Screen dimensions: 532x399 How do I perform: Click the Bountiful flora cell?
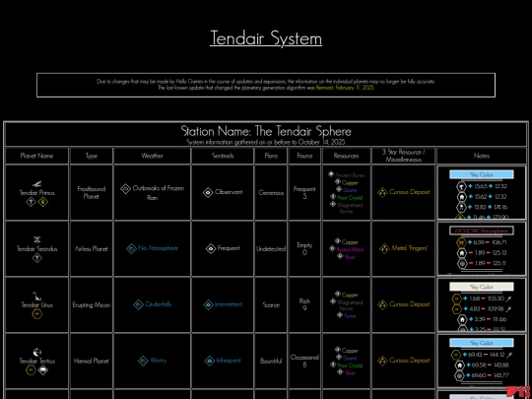pos(271,361)
